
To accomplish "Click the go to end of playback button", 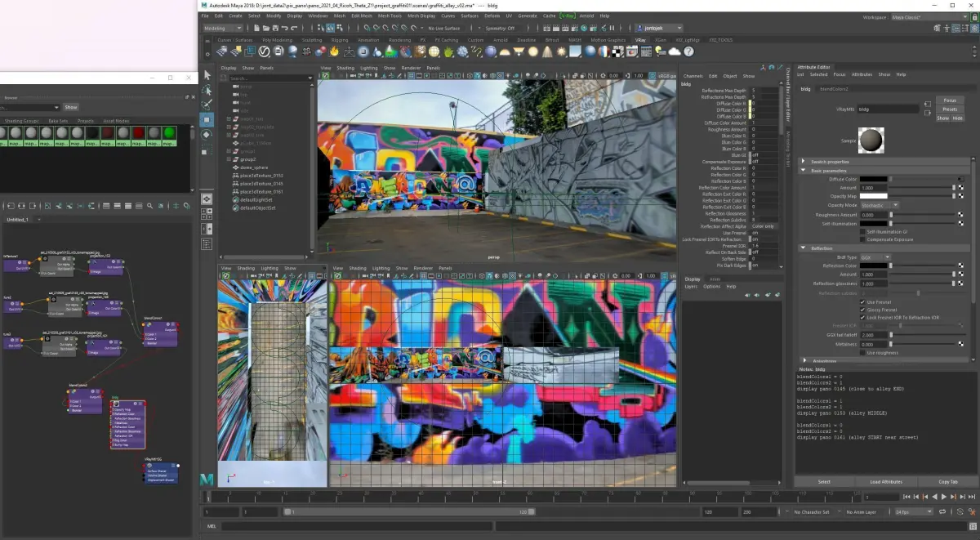I will click(972, 497).
